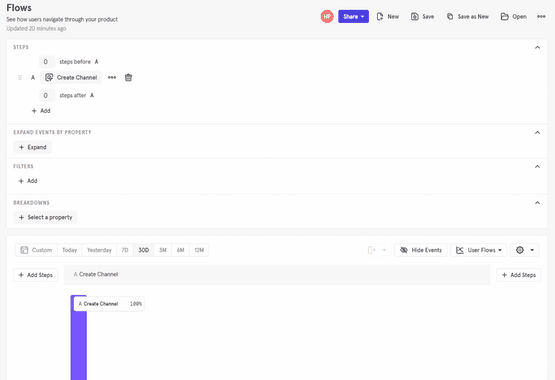Open the page overflow menu next to Open

541,17
